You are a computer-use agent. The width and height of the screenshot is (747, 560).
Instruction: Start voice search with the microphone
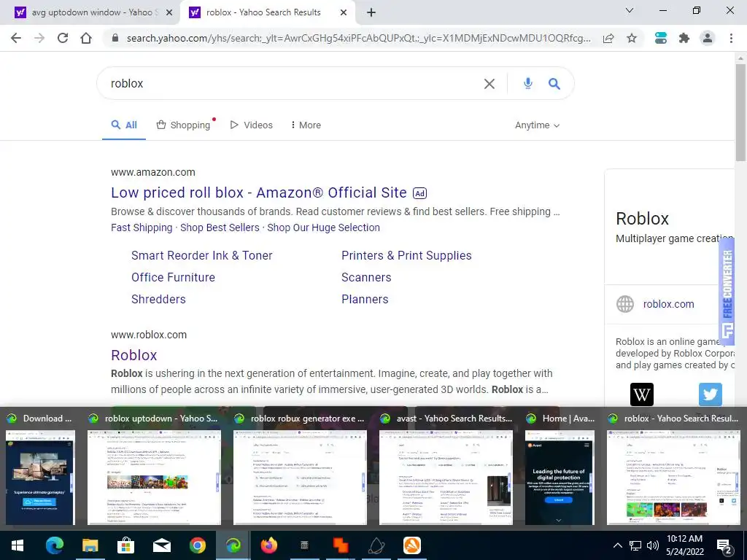pyautogui.click(x=528, y=83)
